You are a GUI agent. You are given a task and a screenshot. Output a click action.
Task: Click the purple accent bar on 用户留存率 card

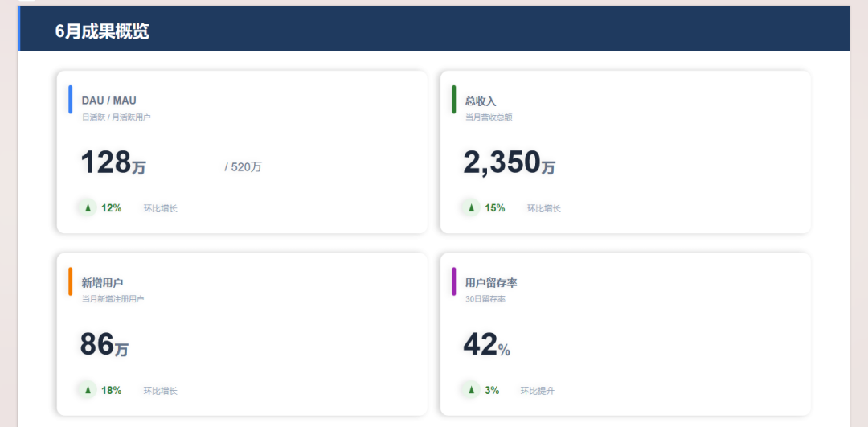point(454,281)
